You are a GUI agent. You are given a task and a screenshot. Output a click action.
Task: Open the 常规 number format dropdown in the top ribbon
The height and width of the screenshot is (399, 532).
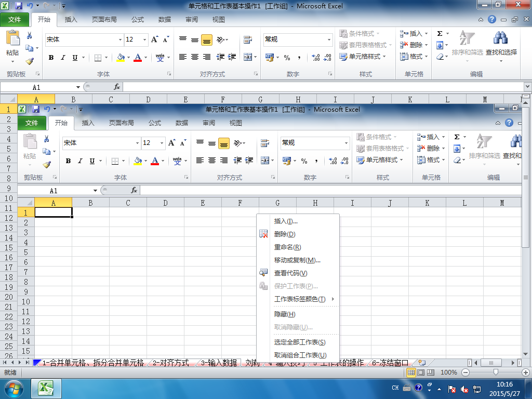coord(329,39)
